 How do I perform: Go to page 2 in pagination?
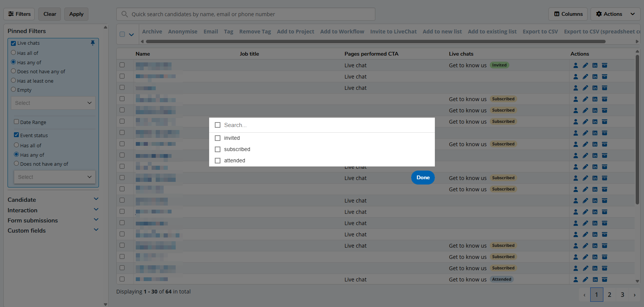(x=609, y=295)
